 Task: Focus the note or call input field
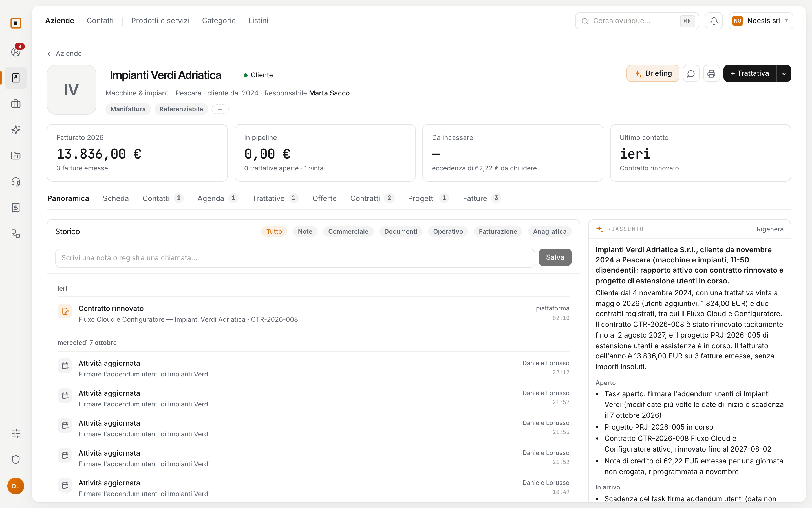coord(295,258)
